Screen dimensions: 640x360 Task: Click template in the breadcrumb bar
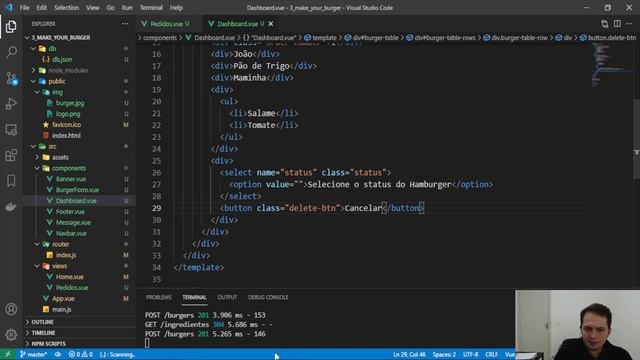click(x=324, y=38)
